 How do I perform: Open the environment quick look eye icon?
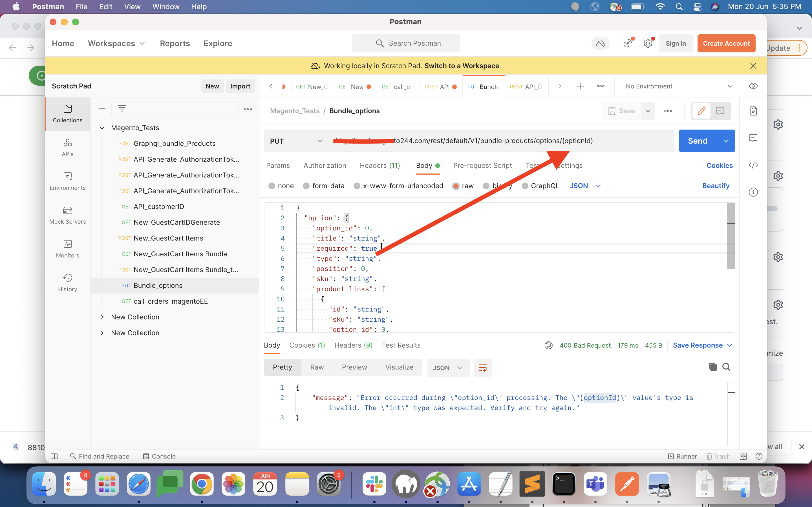(x=753, y=86)
